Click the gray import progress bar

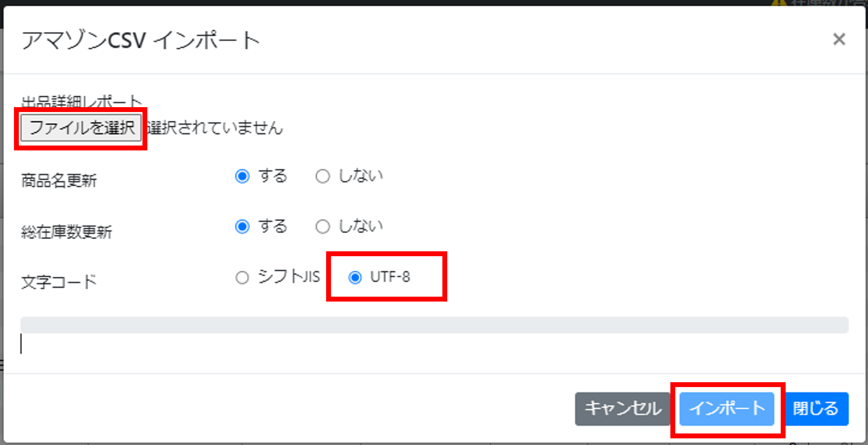(434, 325)
